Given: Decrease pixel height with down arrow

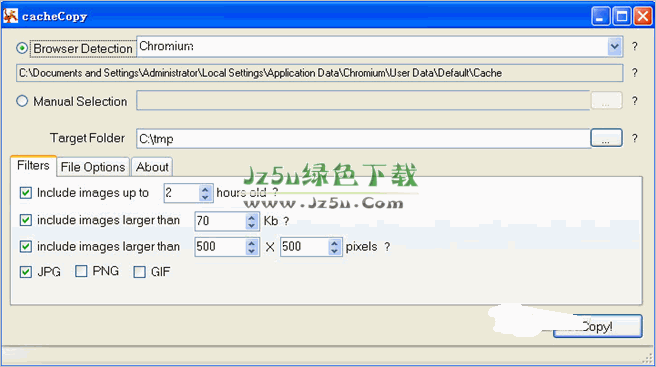Looking at the screenshot, I should 334,251.
